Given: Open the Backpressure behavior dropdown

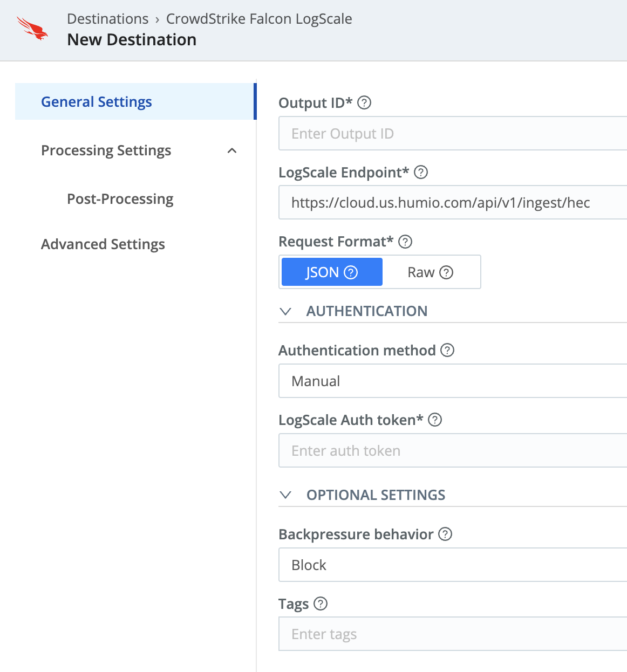Looking at the screenshot, I should click(452, 565).
